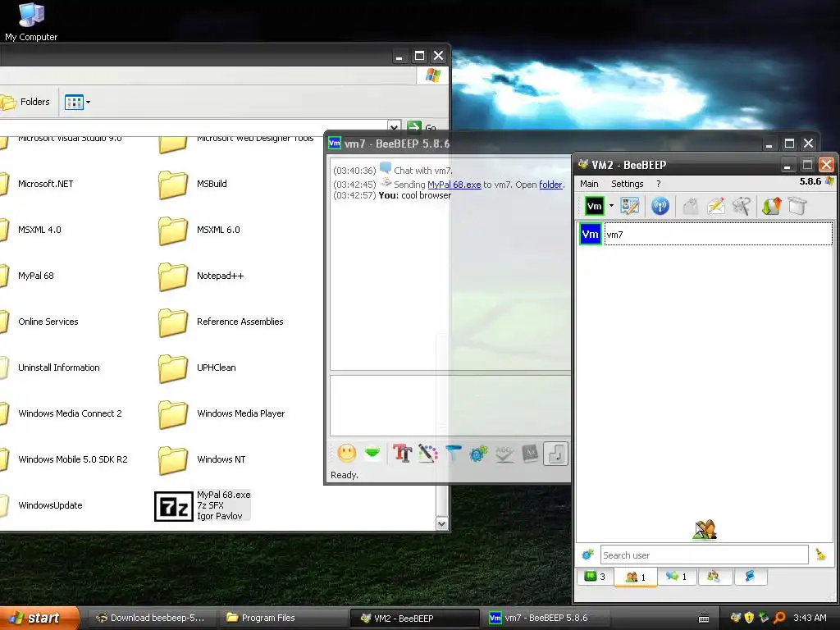840x630 pixels.
Task: Select the MyPal 68.exe 7z SFX file
Action: point(203,505)
